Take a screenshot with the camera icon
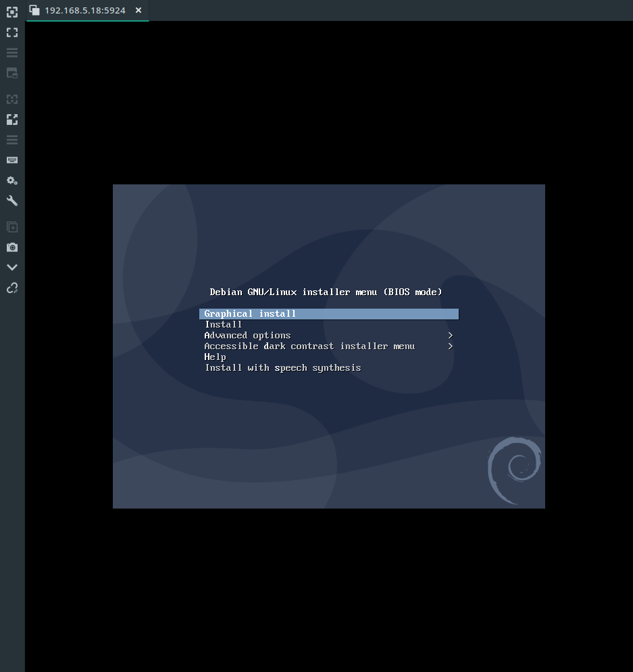The width and height of the screenshot is (633, 672). click(x=12, y=247)
